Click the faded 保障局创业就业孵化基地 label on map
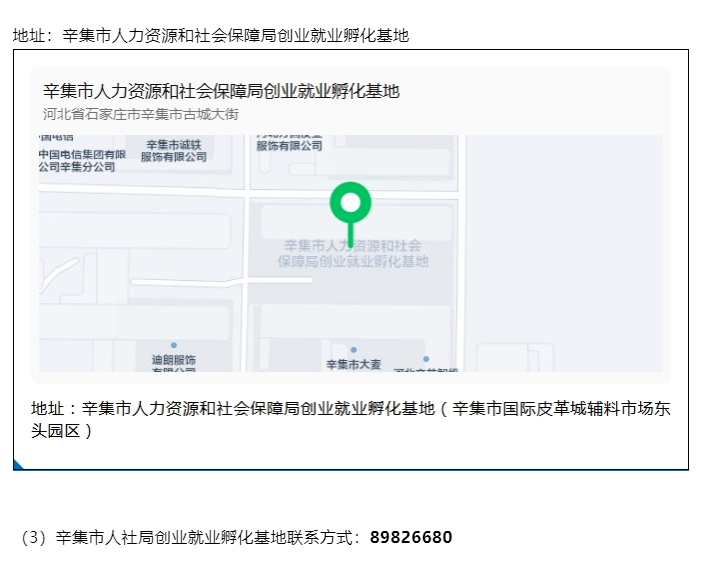The width and height of the screenshot is (727, 578). point(353,261)
